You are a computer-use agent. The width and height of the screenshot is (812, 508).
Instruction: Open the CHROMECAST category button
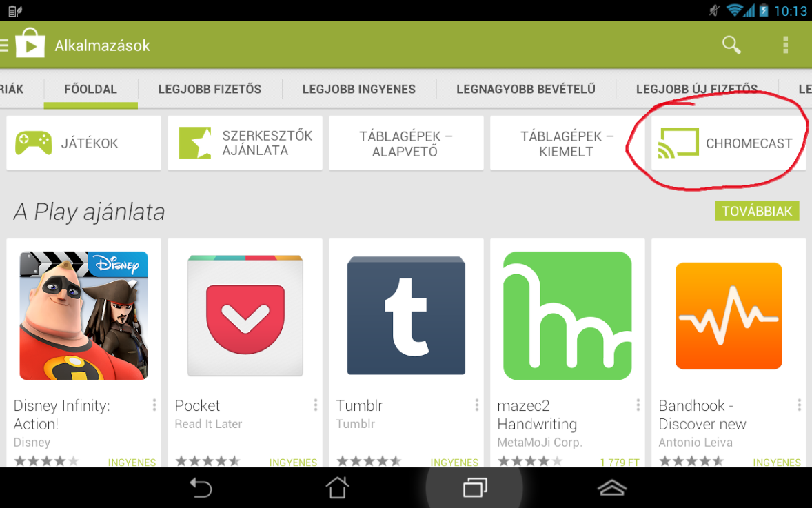728,143
